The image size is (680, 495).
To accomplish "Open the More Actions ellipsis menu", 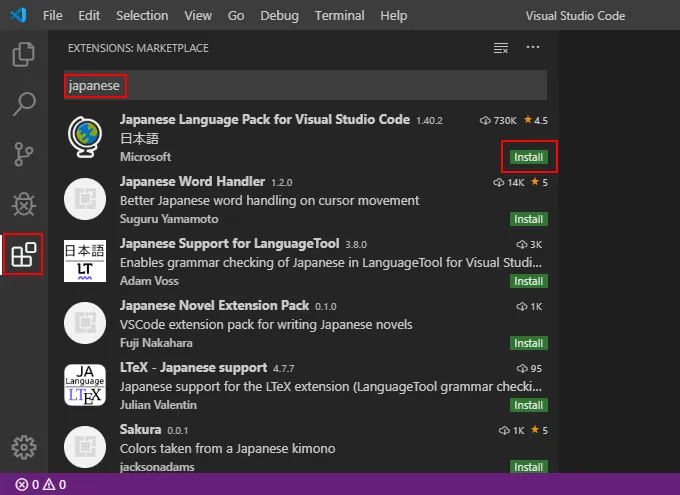I will pyautogui.click(x=533, y=47).
